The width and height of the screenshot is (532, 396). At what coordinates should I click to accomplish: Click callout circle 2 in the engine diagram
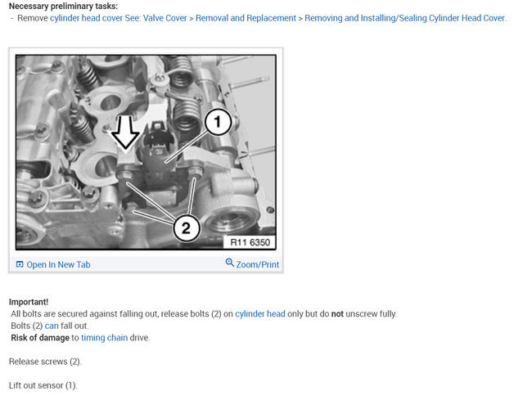tap(187, 227)
